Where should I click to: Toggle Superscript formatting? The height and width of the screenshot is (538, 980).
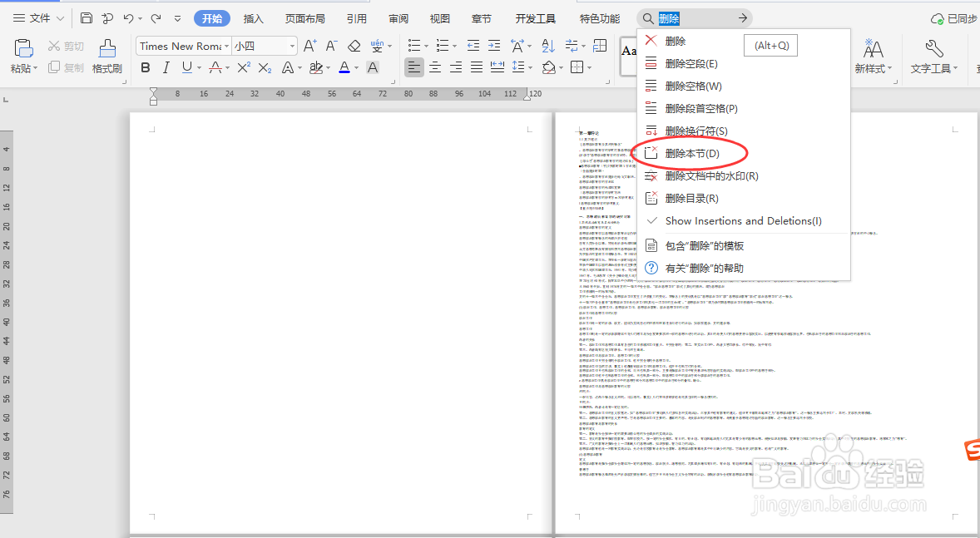click(244, 67)
